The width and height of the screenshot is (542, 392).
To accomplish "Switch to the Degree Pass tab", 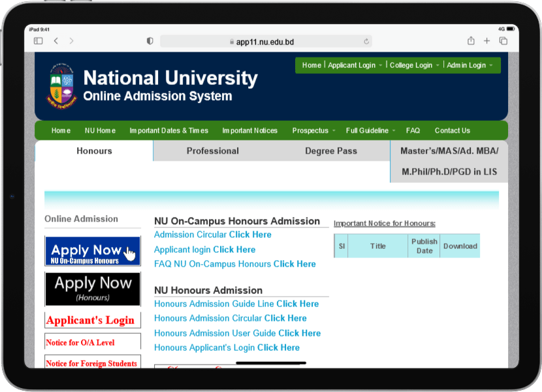I will tap(331, 151).
